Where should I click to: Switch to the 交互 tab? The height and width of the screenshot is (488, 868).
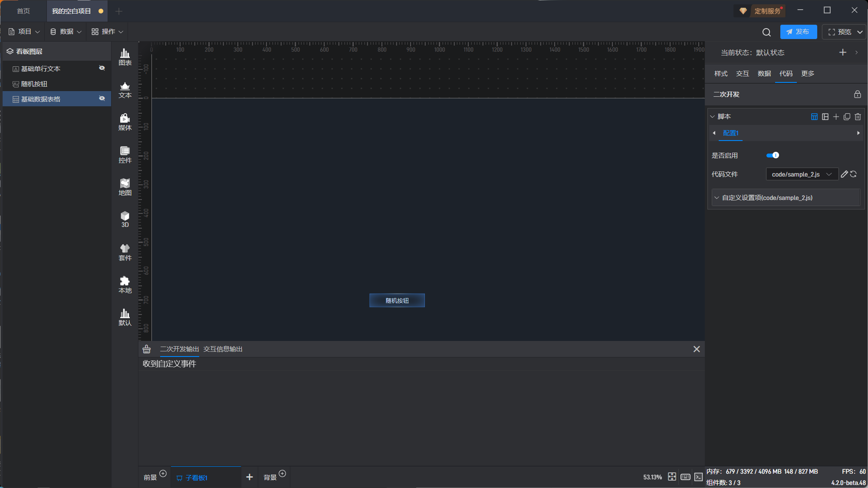click(x=742, y=74)
